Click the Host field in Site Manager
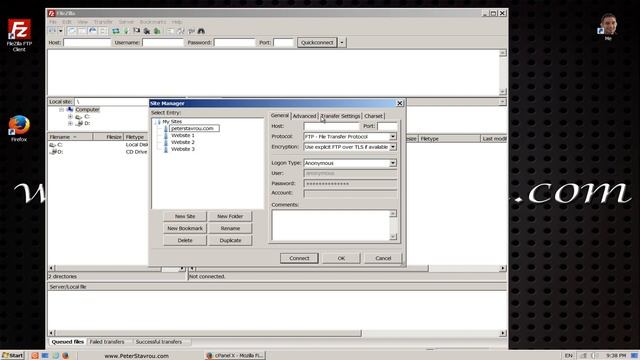 click(331, 126)
